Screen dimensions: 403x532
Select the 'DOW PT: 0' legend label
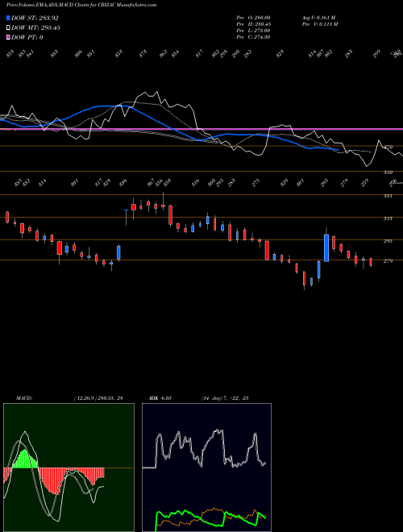[27, 37]
